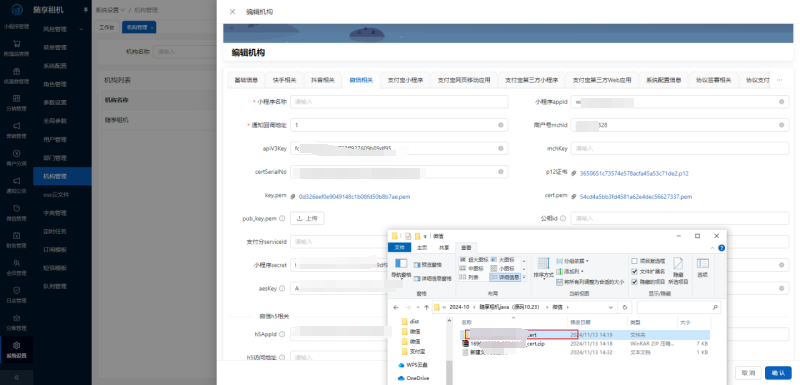Click Explorer refresh button next to address bar
The height and width of the screenshot is (385, 800).
pos(625,307)
